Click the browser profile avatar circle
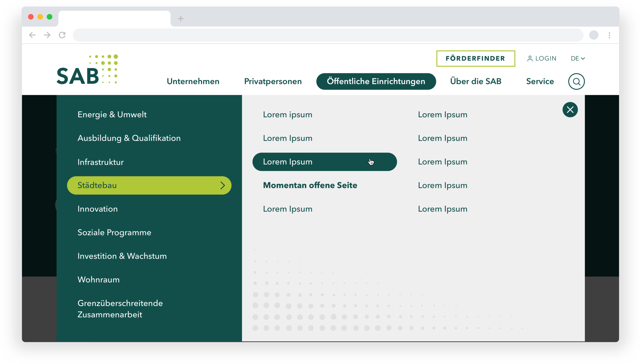Screen dimensions: 641x364 tap(594, 35)
